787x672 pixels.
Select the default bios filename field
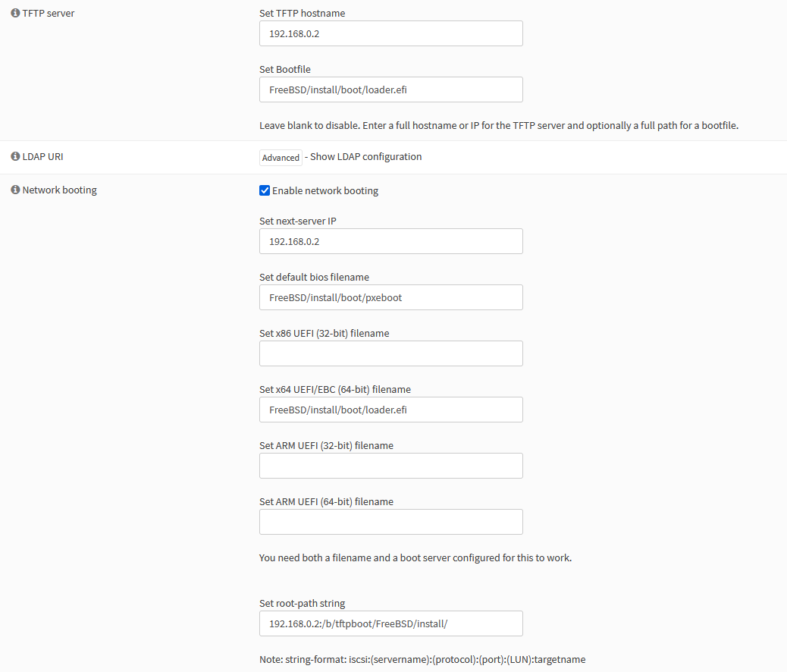[x=390, y=297]
